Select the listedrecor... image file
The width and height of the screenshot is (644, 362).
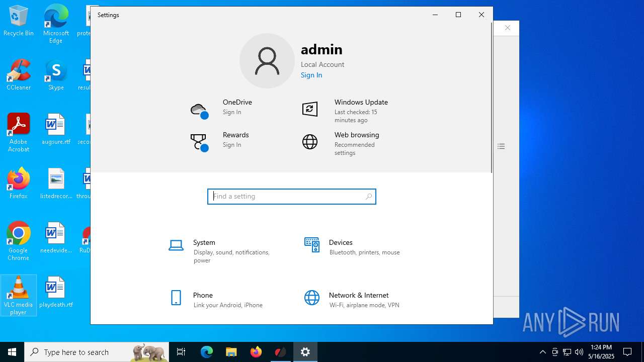(x=56, y=184)
